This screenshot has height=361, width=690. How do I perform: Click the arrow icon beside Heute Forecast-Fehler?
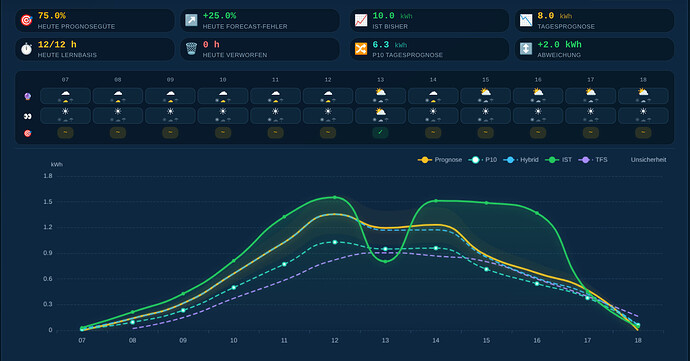(x=191, y=20)
